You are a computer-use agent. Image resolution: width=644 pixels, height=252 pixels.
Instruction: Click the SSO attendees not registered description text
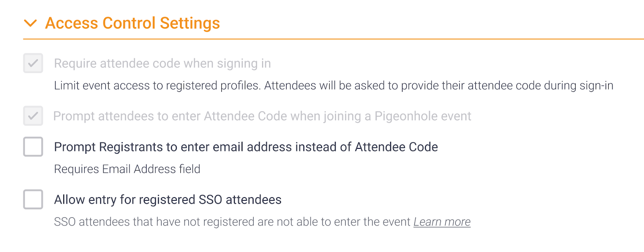tap(232, 222)
